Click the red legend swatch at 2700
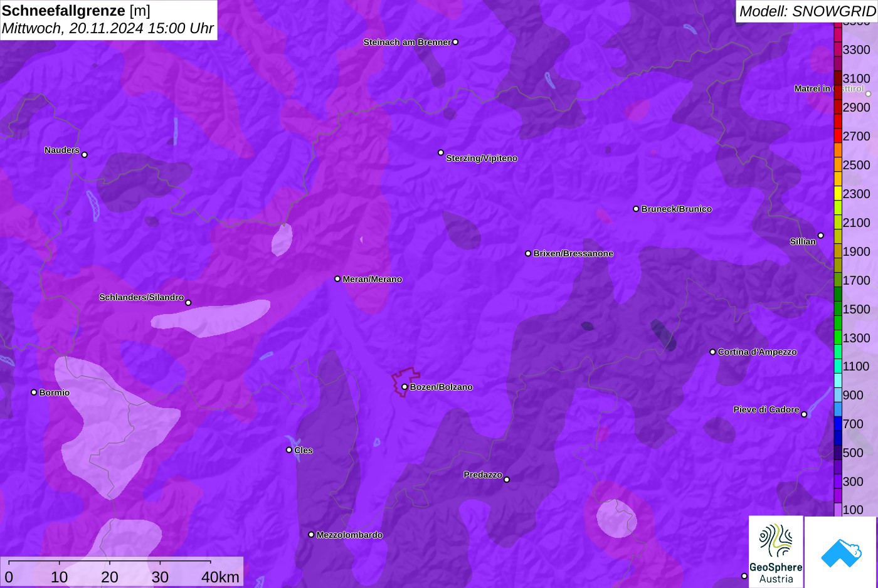Screen dimensions: 878x588 838,136
